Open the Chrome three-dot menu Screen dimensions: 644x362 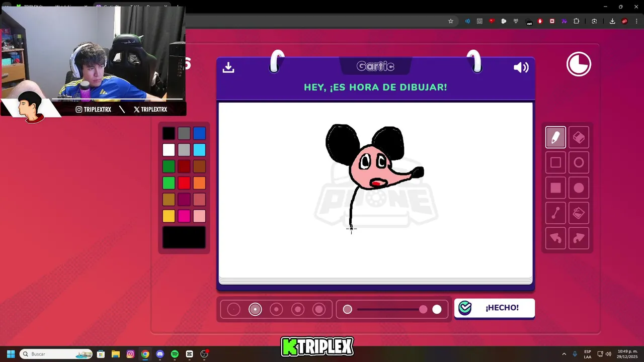pos(637,21)
